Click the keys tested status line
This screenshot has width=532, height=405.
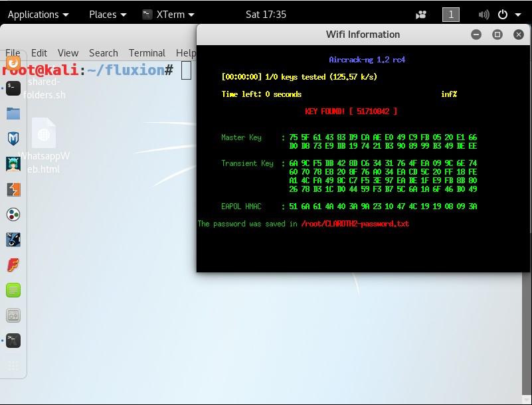pyautogui.click(x=299, y=77)
